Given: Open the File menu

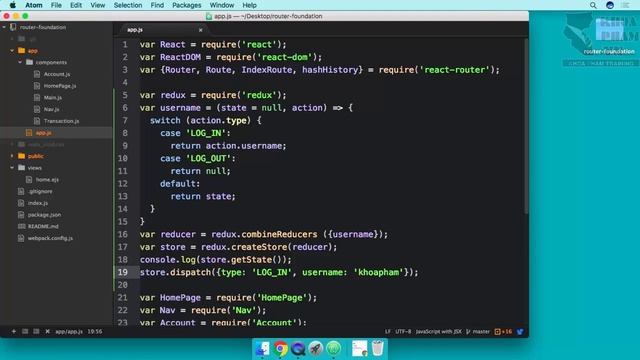Looking at the screenshot, I should point(56,5).
